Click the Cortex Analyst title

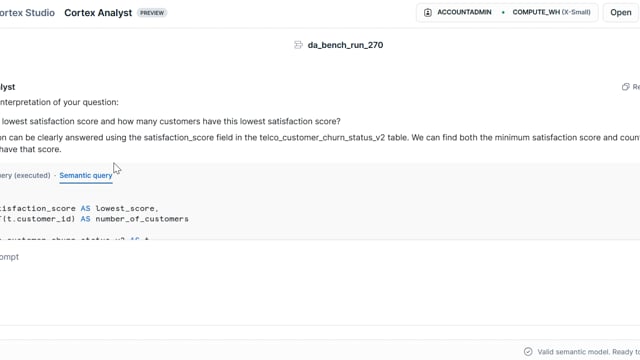(98, 13)
